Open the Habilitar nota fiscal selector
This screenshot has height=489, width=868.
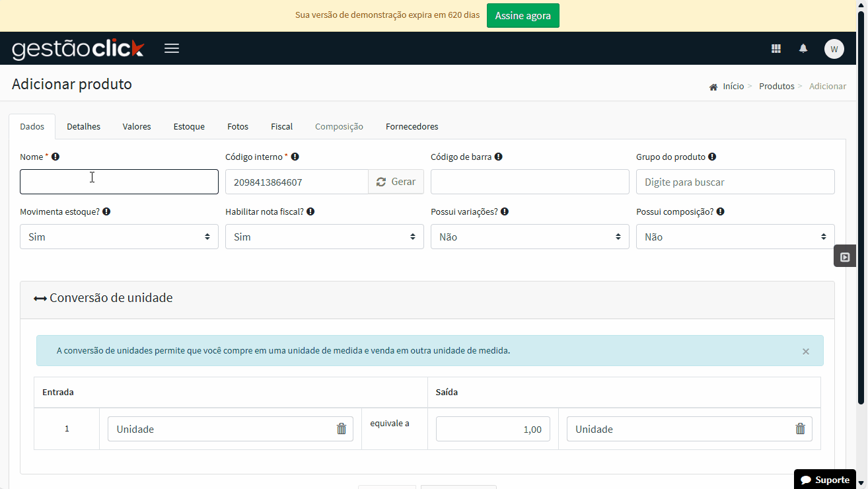click(x=324, y=236)
